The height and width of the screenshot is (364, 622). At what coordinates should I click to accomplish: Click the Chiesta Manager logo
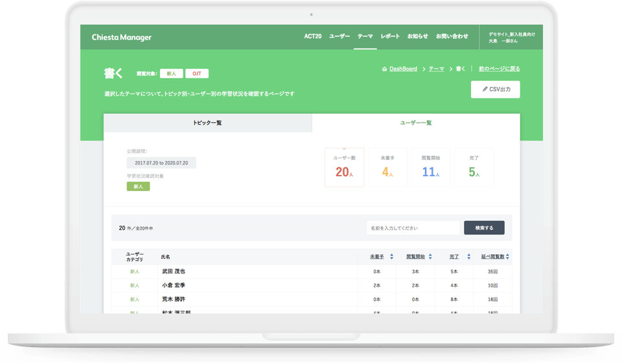click(x=122, y=37)
